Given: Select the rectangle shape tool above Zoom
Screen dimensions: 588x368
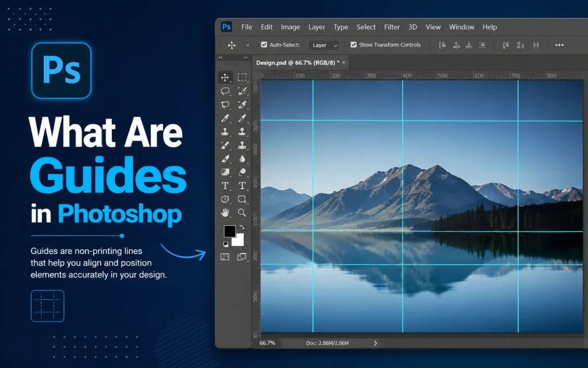Looking at the screenshot, I should (242, 199).
